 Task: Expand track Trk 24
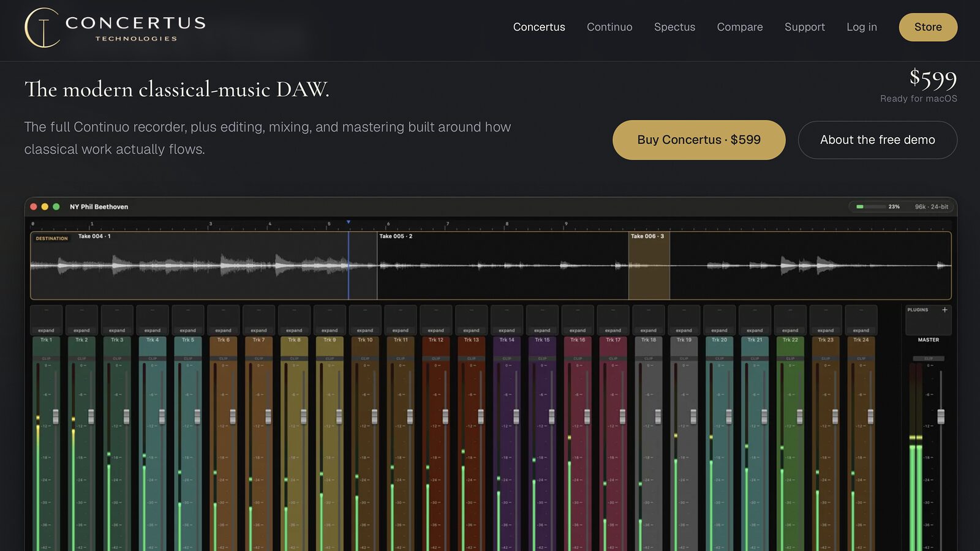coord(861,331)
